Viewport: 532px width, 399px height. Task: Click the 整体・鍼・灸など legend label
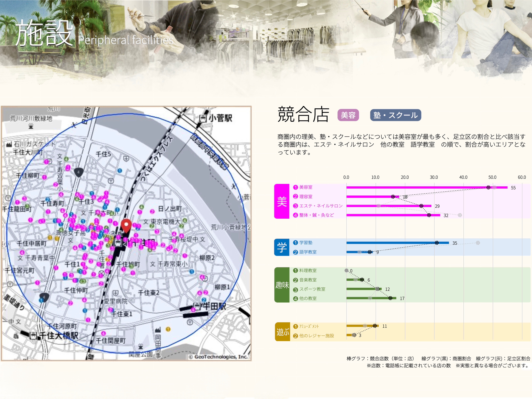(x=316, y=215)
